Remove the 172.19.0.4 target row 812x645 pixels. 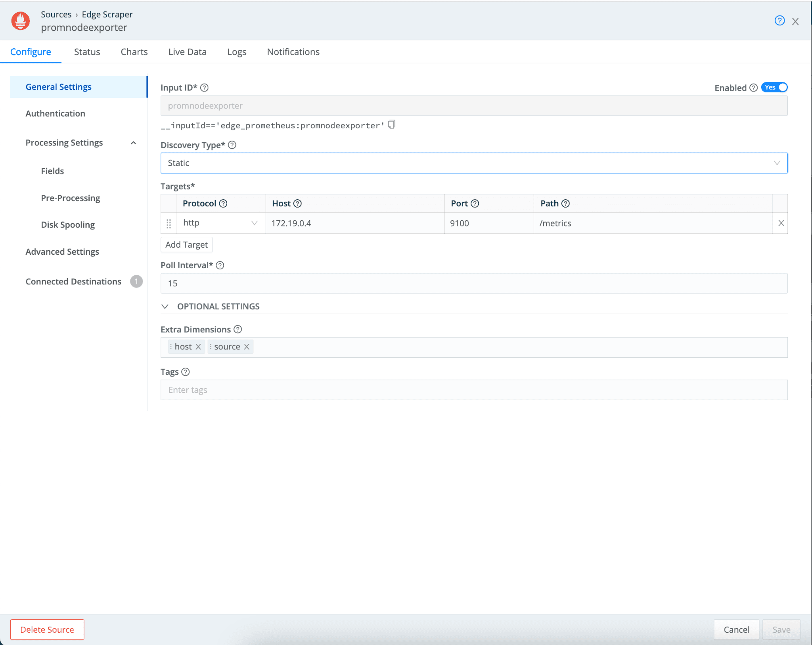pyautogui.click(x=781, y=223)
